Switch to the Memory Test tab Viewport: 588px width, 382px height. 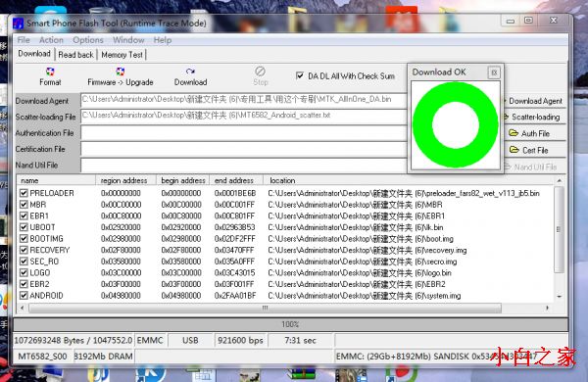(122, 55)
